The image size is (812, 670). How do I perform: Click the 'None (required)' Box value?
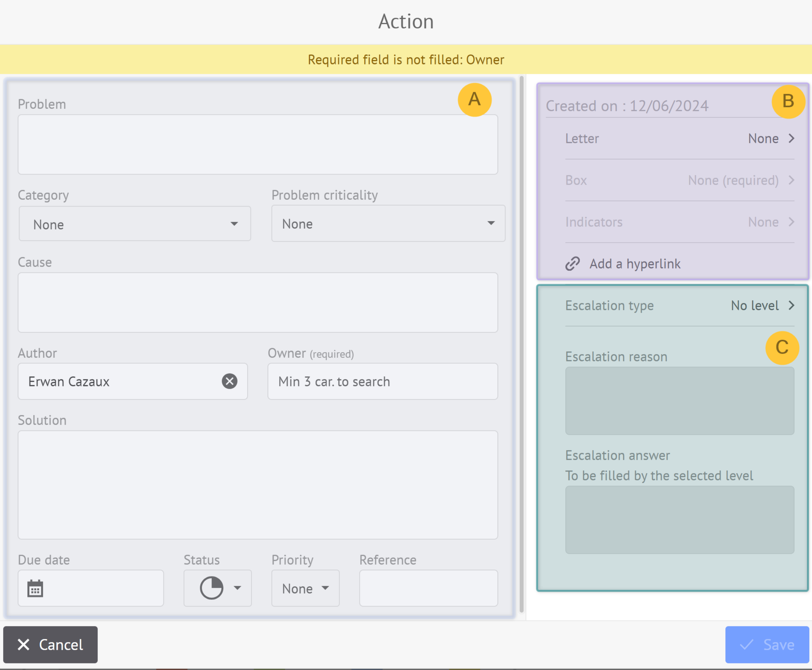point(733,180)
